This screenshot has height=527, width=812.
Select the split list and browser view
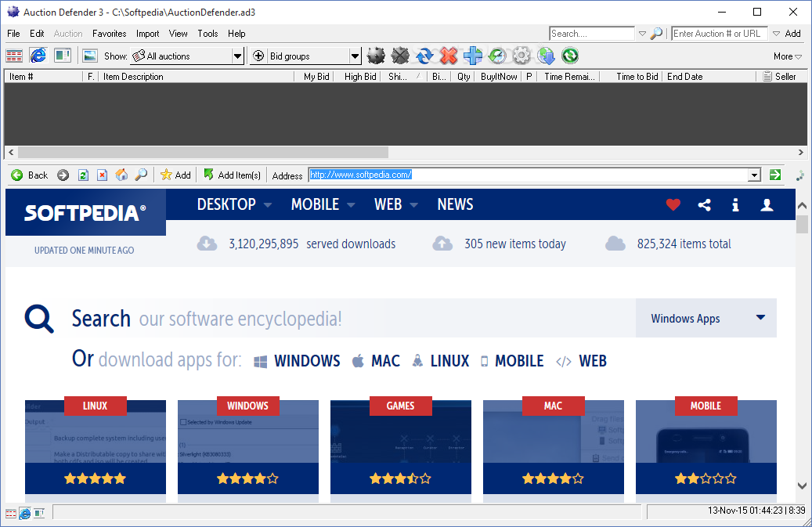click(63, 56)
